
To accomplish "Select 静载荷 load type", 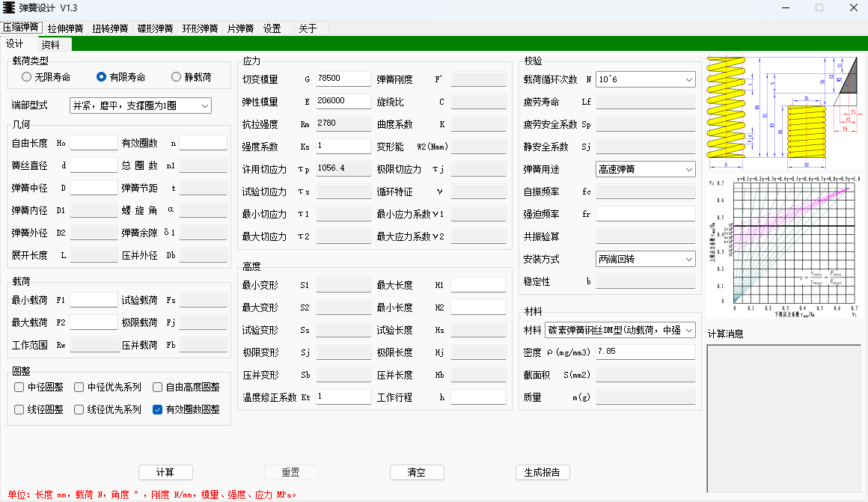I will (x=192, y=77).
